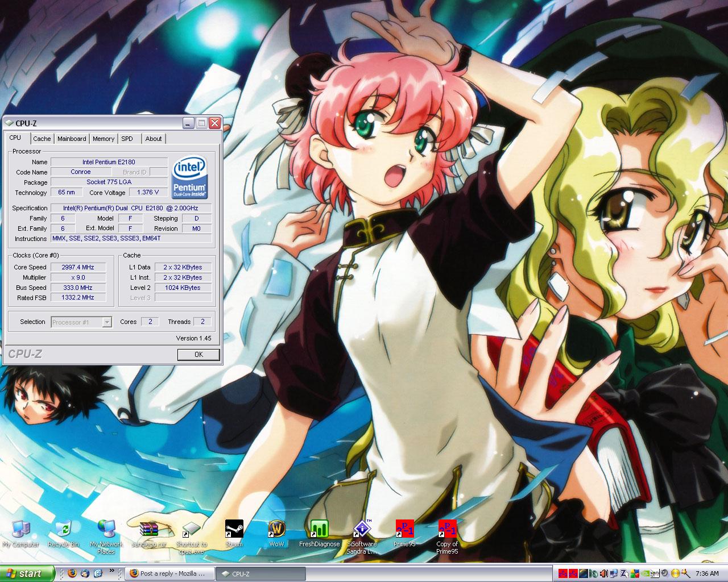Launch Firefox from the Quick Launch bar
728x582 pixels.
click(72, 573)
